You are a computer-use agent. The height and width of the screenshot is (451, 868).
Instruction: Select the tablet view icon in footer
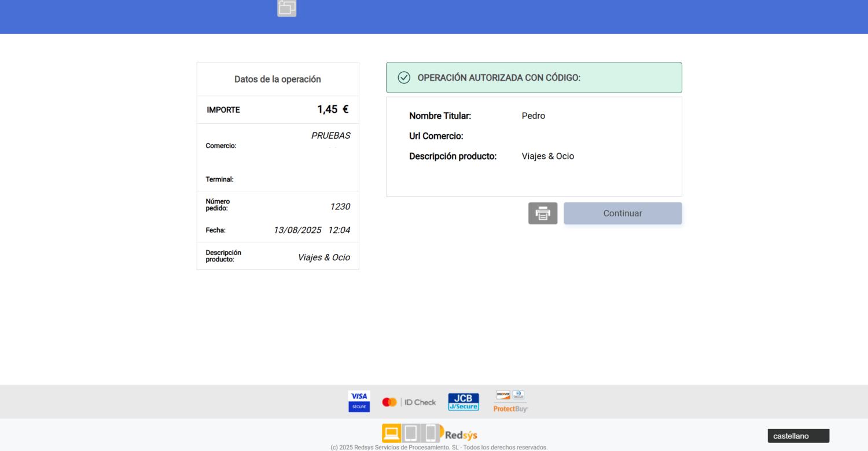tap(410, 432)
